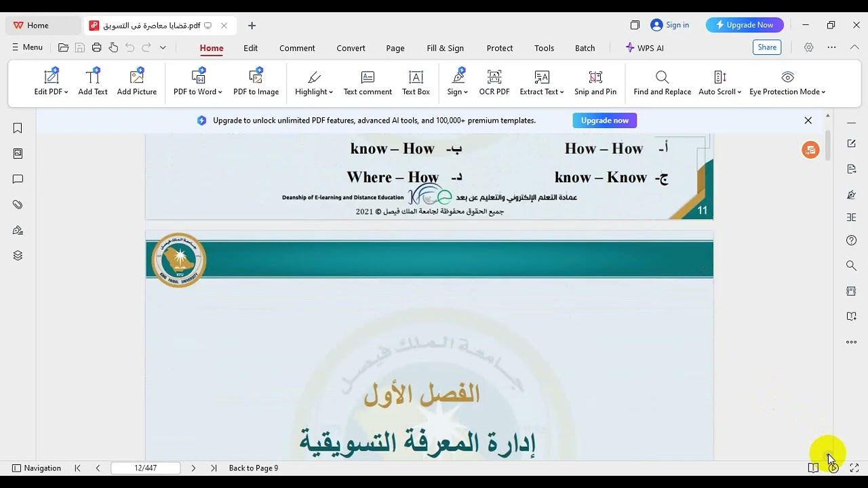Click the page number input field
Image resolution: width=868 pixels, height=488 pixels.
(145, 468)
